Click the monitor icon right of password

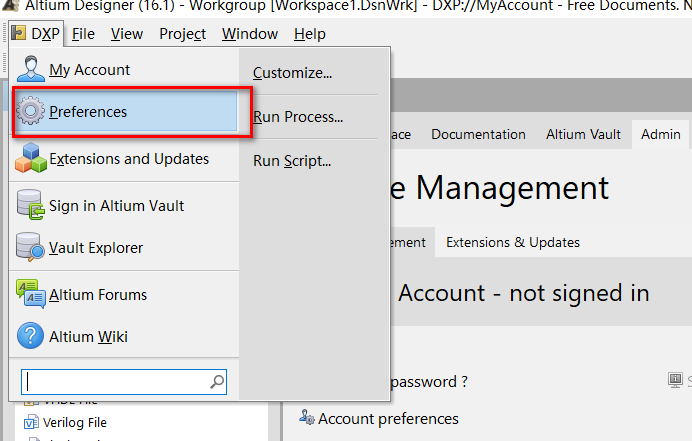[675, 380]
